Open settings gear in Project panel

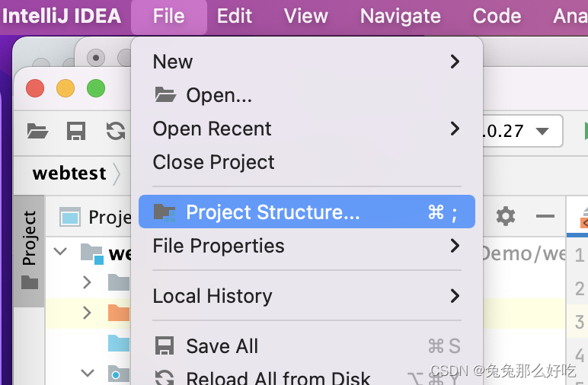coord(506,216)
